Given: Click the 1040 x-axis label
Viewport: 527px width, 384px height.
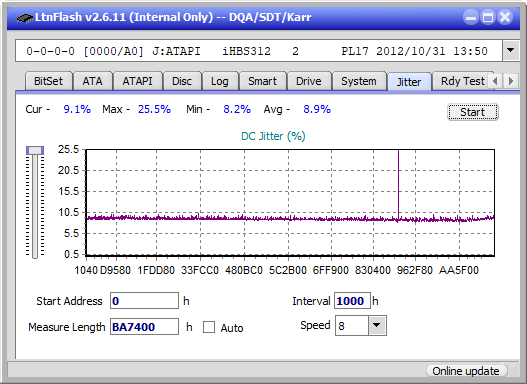Looking at the screenshot, I should coord(86,270).
